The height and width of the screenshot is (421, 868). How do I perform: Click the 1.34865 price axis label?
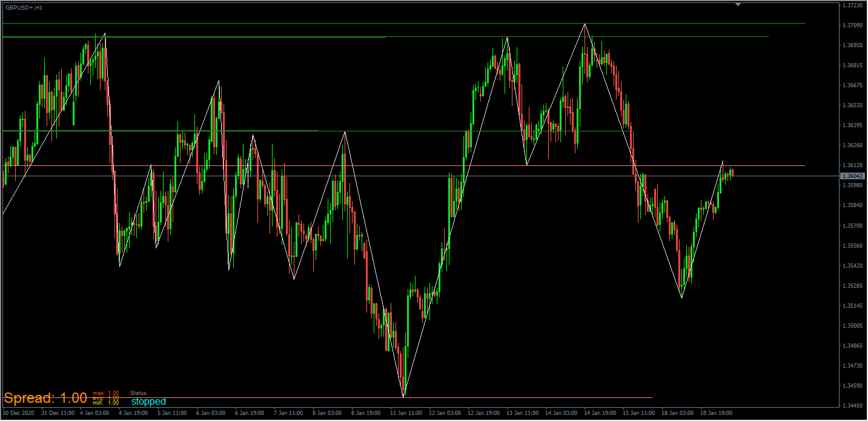coord(852,345)
